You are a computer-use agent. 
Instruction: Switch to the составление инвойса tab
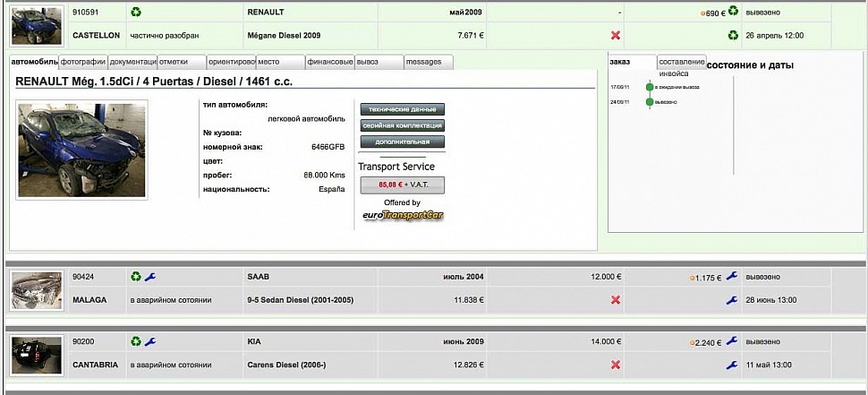click(682, 63)
